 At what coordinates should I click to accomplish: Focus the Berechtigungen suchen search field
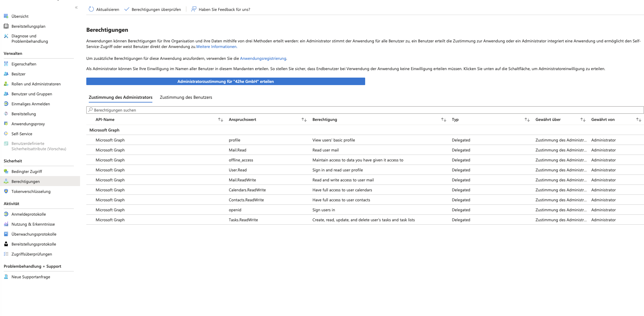click(365, 110)
